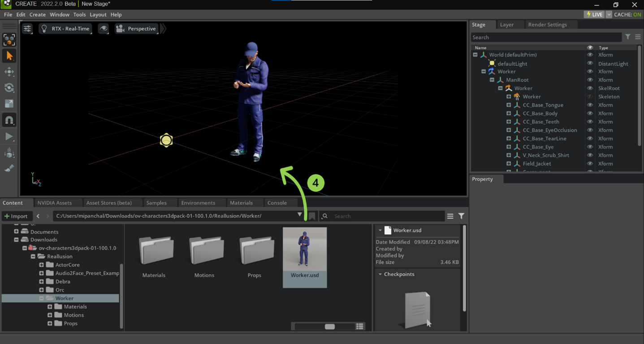Switch Content browser to list view icon
Screen dimensions: 644x344
359,327
